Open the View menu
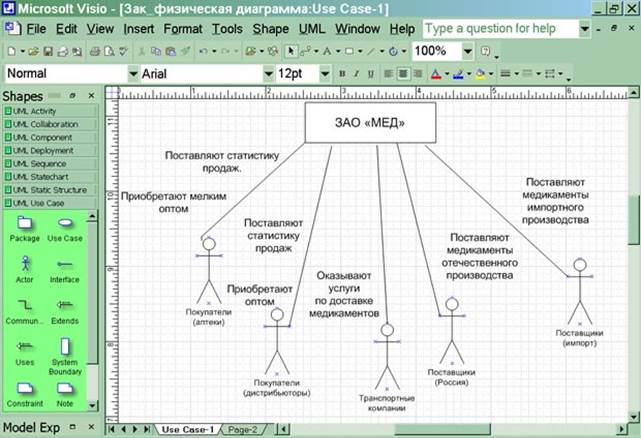 pos(100,29)
